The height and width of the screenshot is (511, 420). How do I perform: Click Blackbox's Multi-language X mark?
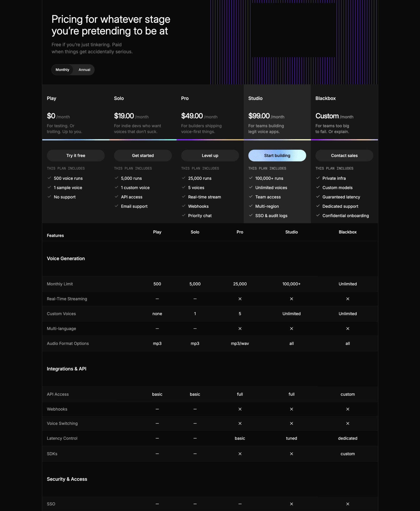pyautogui.click(x=348, y=328)
